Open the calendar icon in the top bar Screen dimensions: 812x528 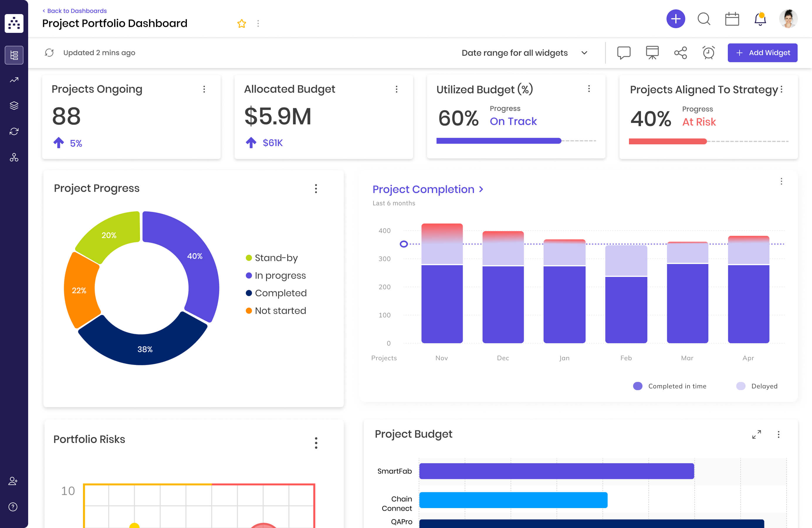pyautogui.click(x=732, y=19)
